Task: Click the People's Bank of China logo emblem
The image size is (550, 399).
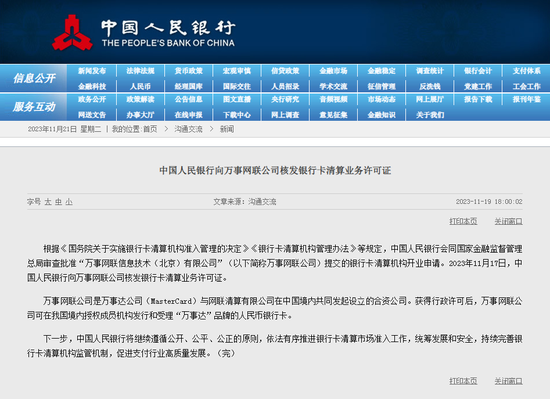Action: click(72, 33)
